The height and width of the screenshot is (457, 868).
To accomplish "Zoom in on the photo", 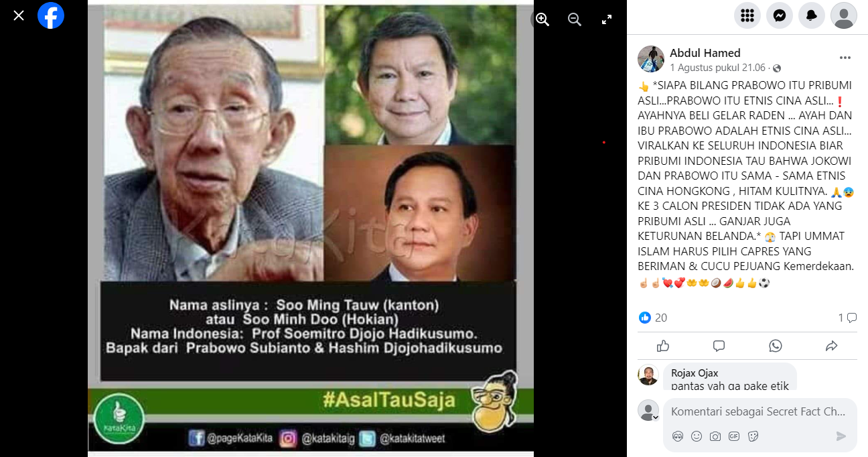I will point(542,19).
